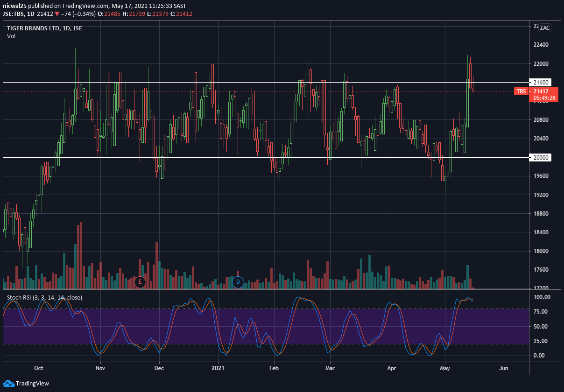564x392 pixels.
Task: Click the 19600 price axis label
Action: (541, 176)
